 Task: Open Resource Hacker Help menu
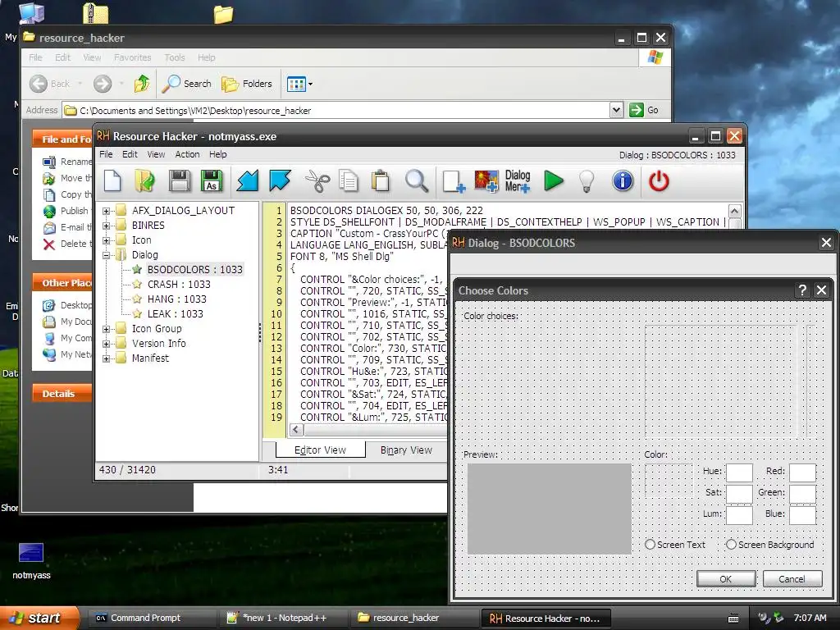[x=217, y=154]
